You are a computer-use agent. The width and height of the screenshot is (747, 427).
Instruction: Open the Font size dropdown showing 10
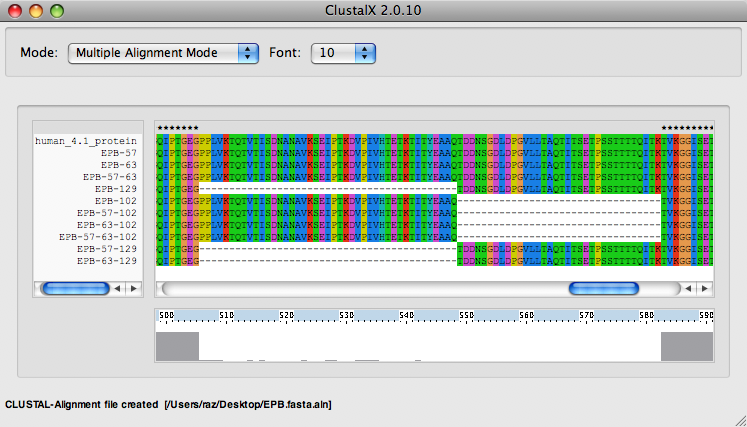[x=343, y=53]
